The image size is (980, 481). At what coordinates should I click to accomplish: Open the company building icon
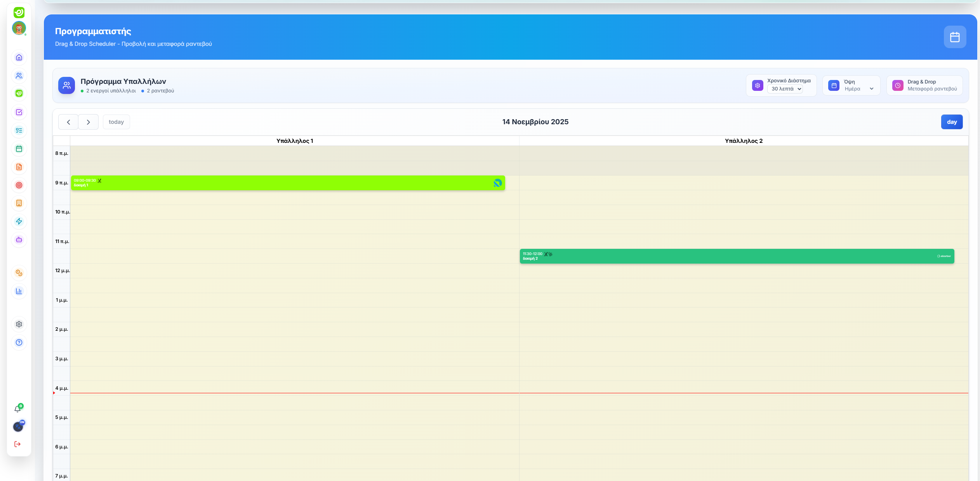(19, 203)
